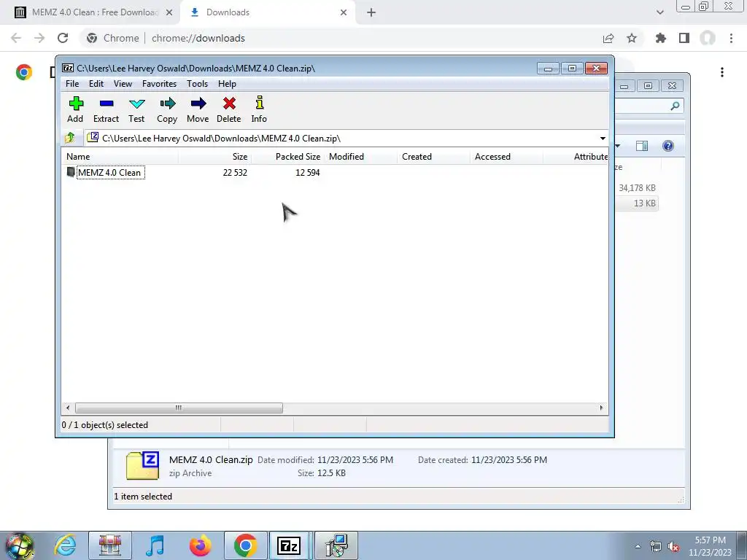The height and width of the screenshot is (560, 747).
Task: Bookmark this page with the star icon
Action: (632, 38)
